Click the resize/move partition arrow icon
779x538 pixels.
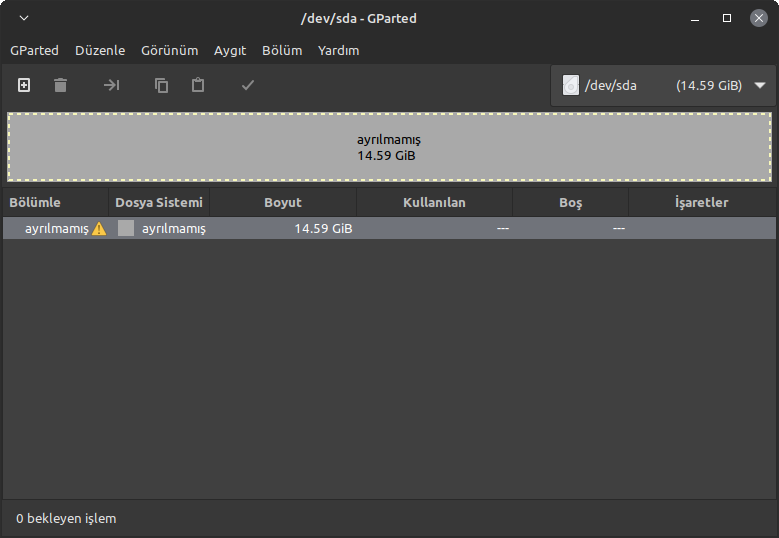(x=111, y=85)
